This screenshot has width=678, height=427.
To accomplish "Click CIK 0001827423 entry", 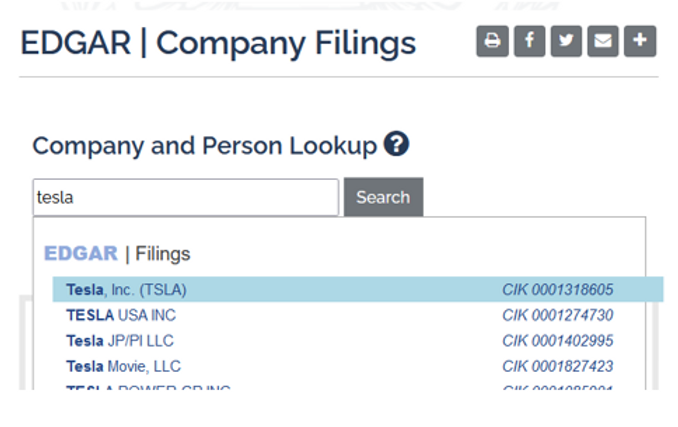I will click(x=557, y=366).
